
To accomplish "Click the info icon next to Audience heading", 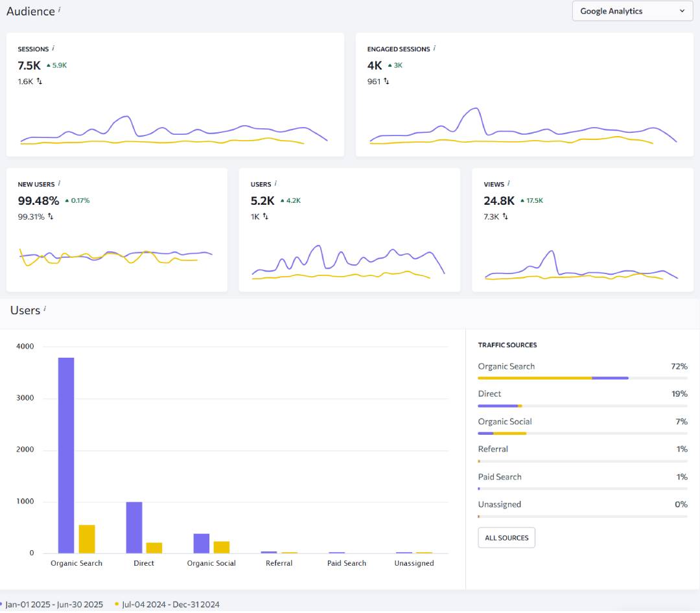I will point(60,10).
